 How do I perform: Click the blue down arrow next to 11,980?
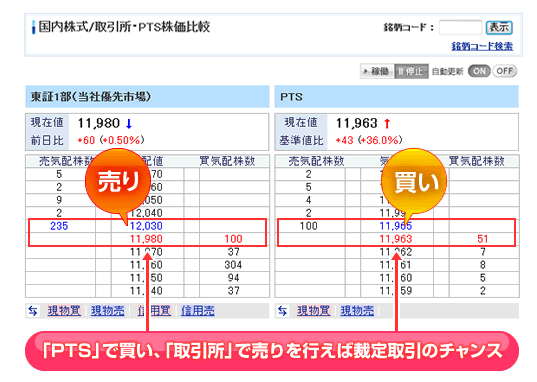[x=129, y=123]
